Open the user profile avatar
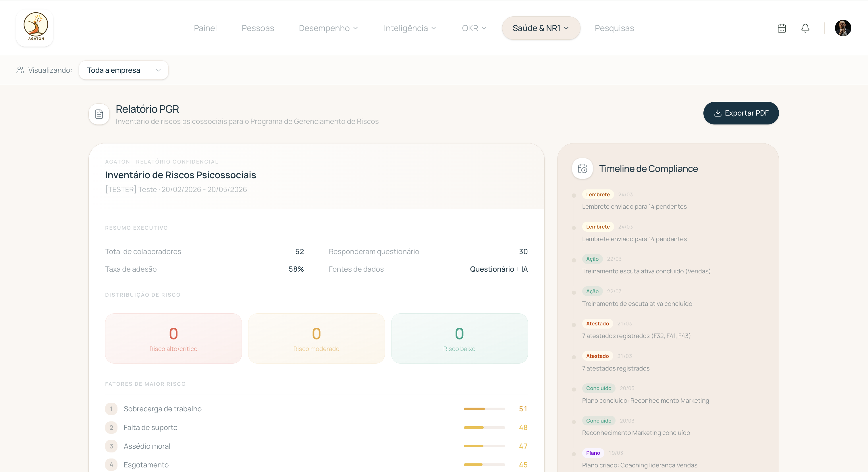The height and width of the screenshot is (472, 868). pyautogui.click(x=843, y=28)
